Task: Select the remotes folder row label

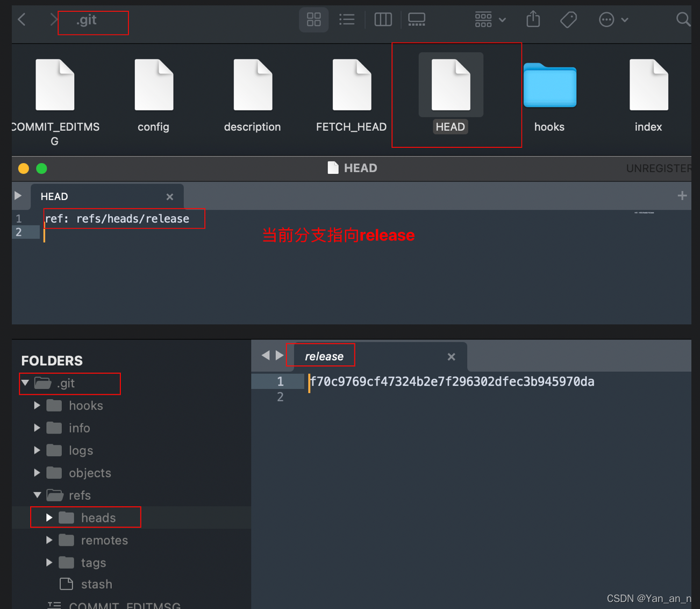Action: tap(104, 540)
